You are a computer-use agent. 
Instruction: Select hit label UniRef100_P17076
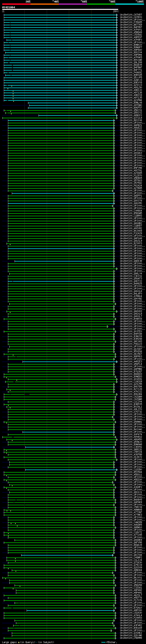pos(131,600)
